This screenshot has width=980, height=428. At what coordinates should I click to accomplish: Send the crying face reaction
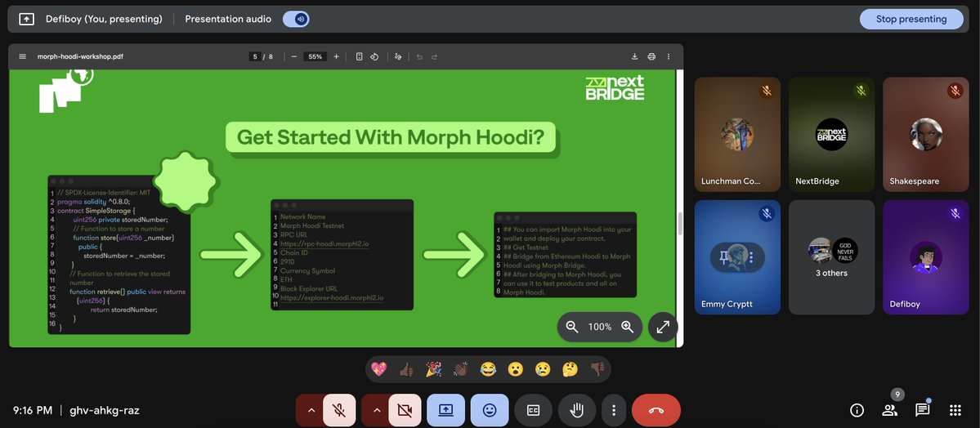(x=543, y=369)
